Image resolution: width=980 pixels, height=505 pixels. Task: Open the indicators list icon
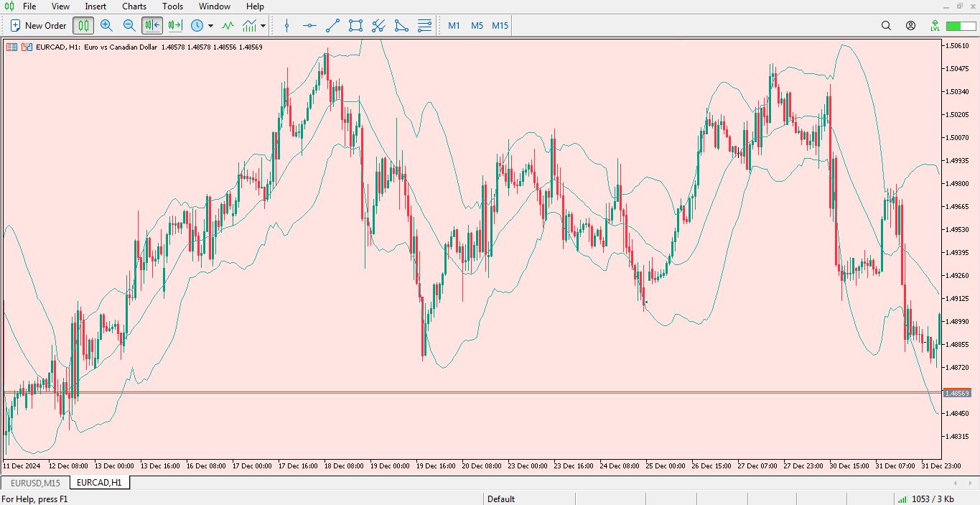coord(228,26)
